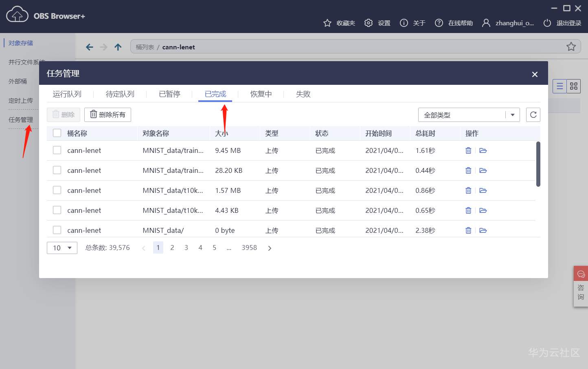Click the 开始时间 column header

click(x=378, y=133)
